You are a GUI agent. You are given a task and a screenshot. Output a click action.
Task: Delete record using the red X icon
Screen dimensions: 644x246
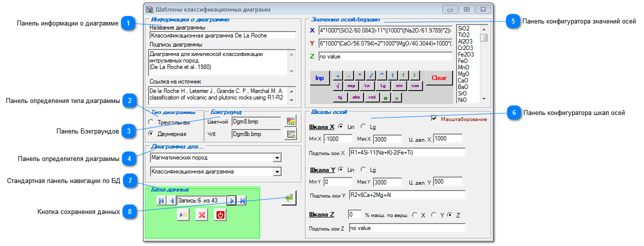(201, 215)
